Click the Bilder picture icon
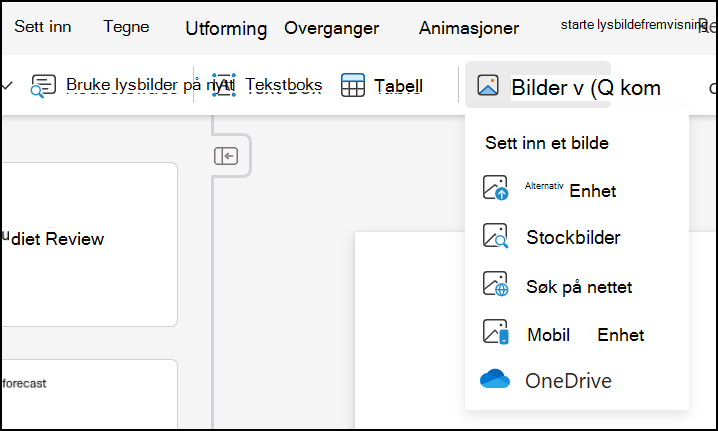This screenshot has height=431, width=718. [488, 85]
